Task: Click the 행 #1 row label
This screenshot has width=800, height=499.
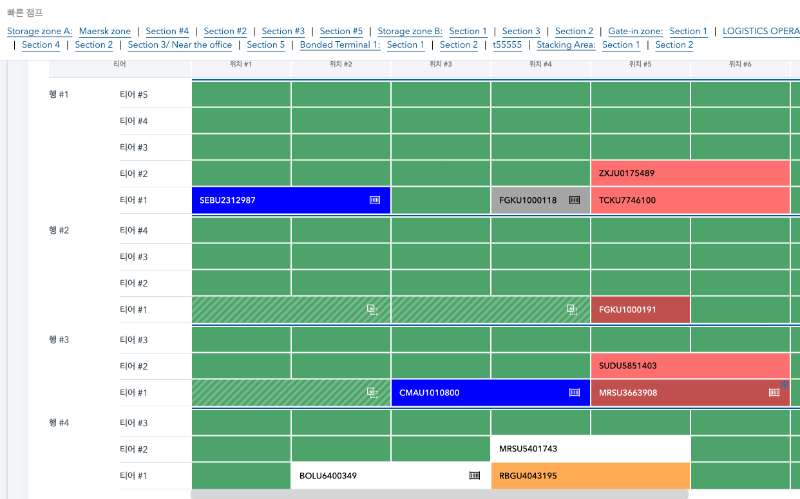Action: coord(59,94)
